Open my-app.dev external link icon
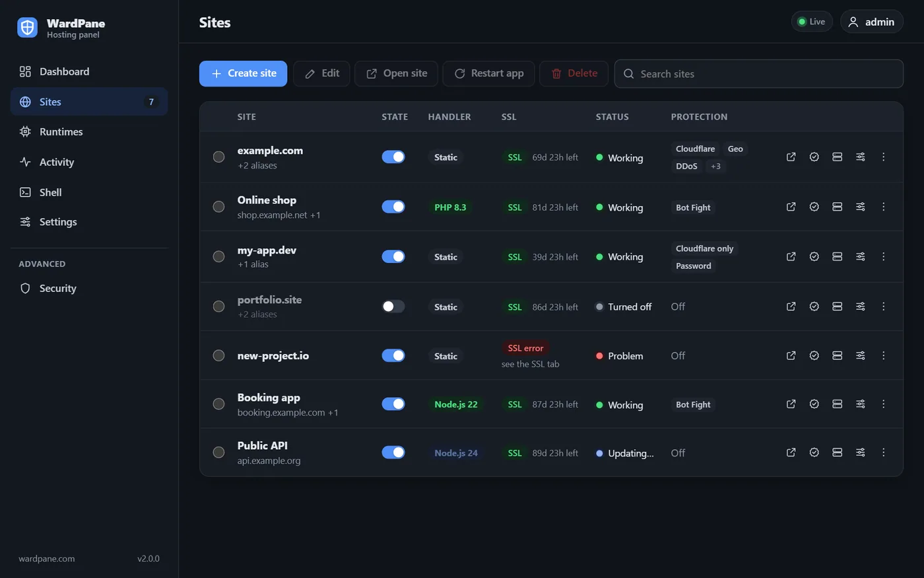 click(791, 256)
